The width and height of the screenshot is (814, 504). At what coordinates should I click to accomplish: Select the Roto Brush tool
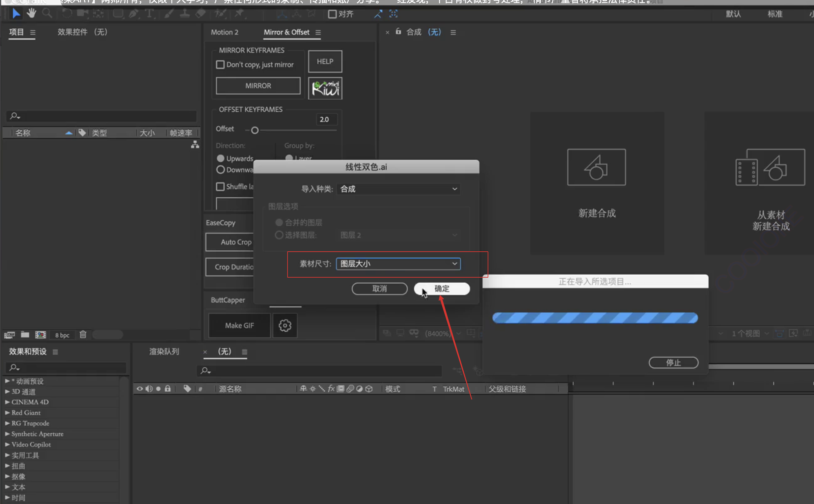pyautogui.click(x=220, y=14)
